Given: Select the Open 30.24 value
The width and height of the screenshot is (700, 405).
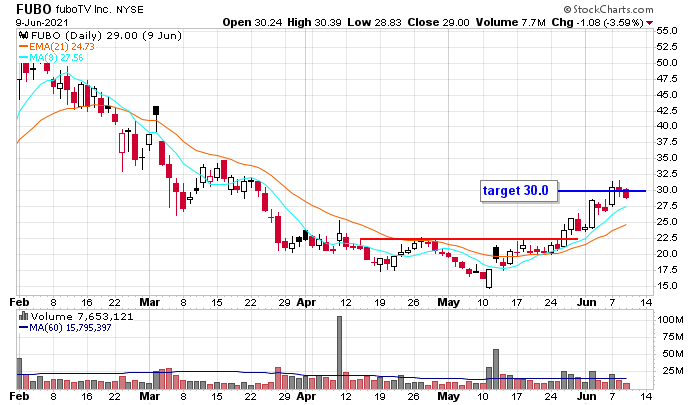Looking at the screenshot, I should click(x=252, y=22).
